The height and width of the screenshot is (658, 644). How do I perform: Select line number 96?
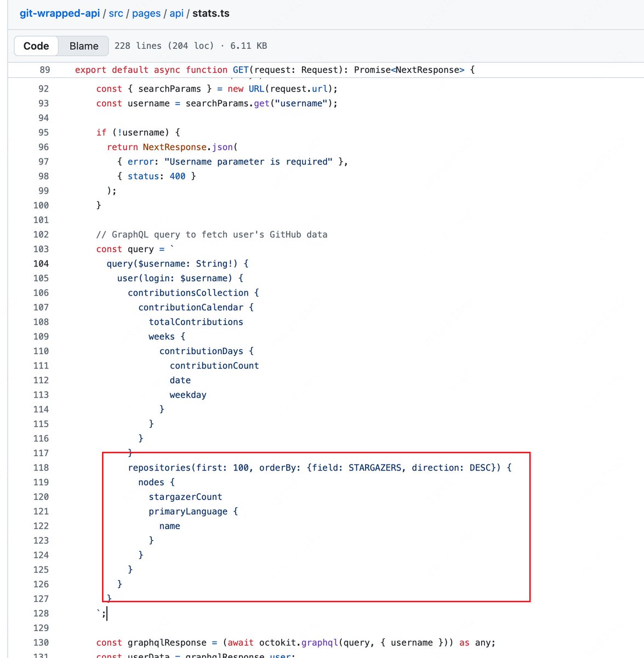click(x=43, y=147)
